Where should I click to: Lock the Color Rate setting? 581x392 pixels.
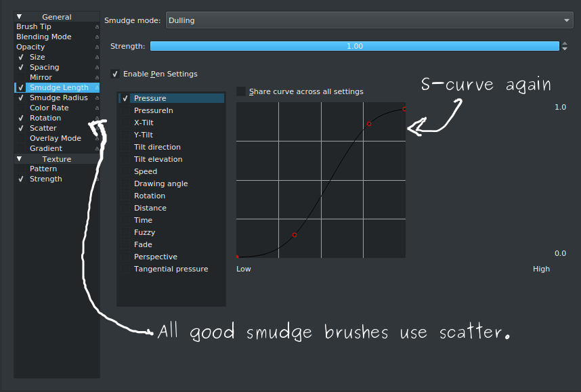pos(97,108)
